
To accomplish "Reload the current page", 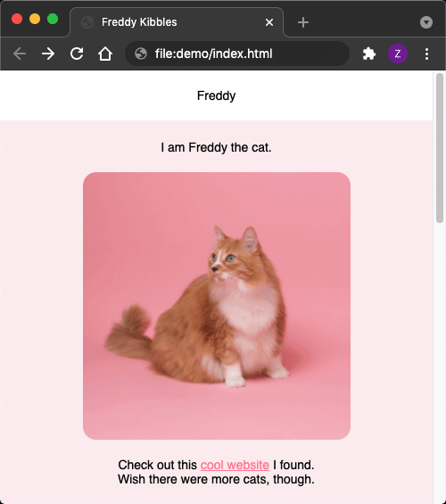I will tap(77, 54).
